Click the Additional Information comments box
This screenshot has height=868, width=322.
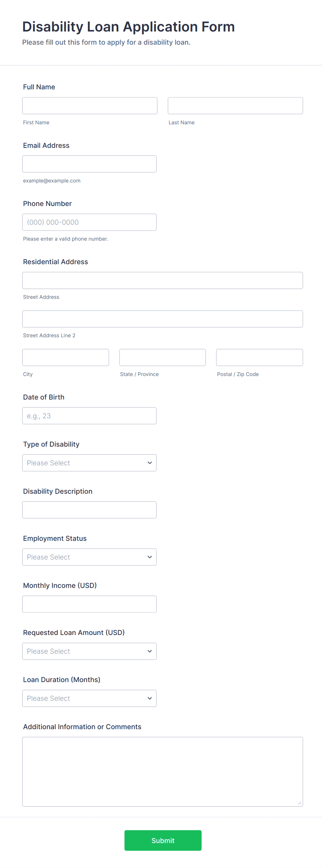[162, 772]
